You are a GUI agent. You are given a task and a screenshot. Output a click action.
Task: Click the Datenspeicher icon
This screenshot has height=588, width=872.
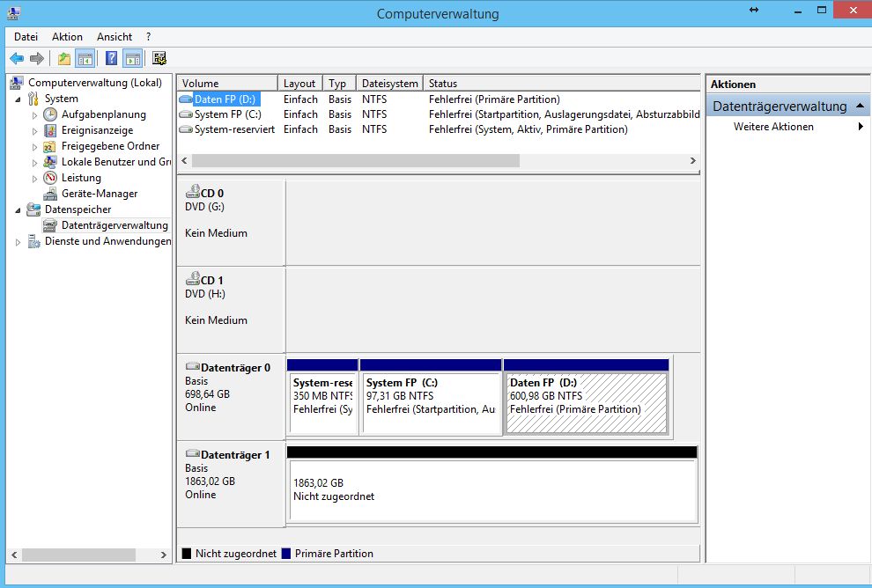(33, 209)
